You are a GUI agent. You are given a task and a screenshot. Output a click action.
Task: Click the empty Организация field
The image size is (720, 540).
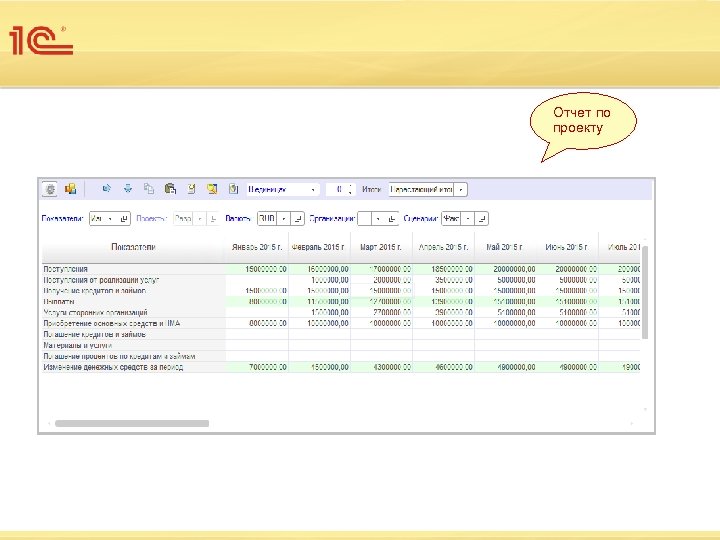(x=364, y=219)
